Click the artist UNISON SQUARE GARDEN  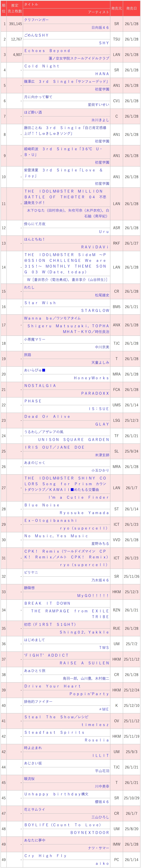(x=74, y=439)
